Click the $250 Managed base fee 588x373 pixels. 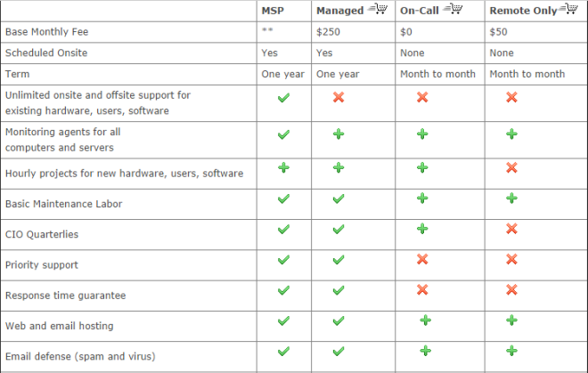coord(328,32)
